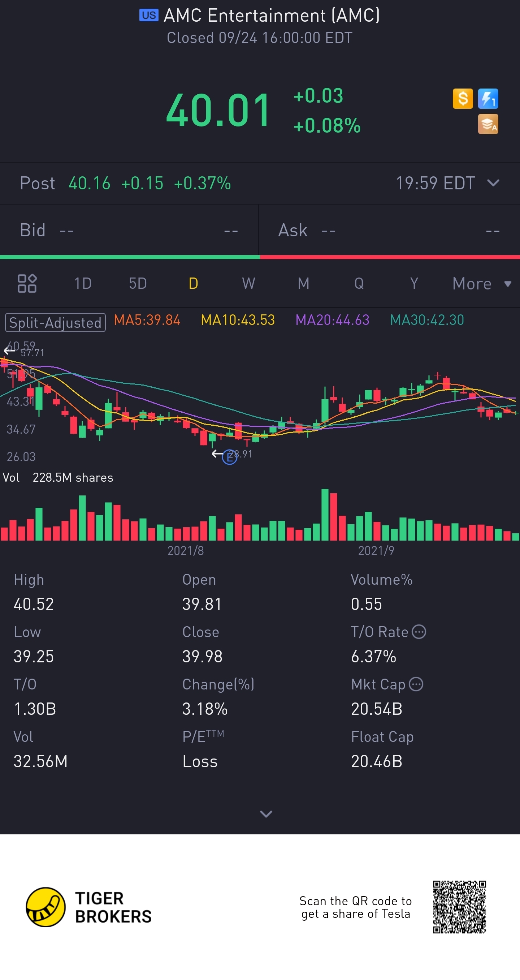This screenshot has height=980, width=520.
Task: Tap the 2021/8 date axis label
Action: coord(186,550)
